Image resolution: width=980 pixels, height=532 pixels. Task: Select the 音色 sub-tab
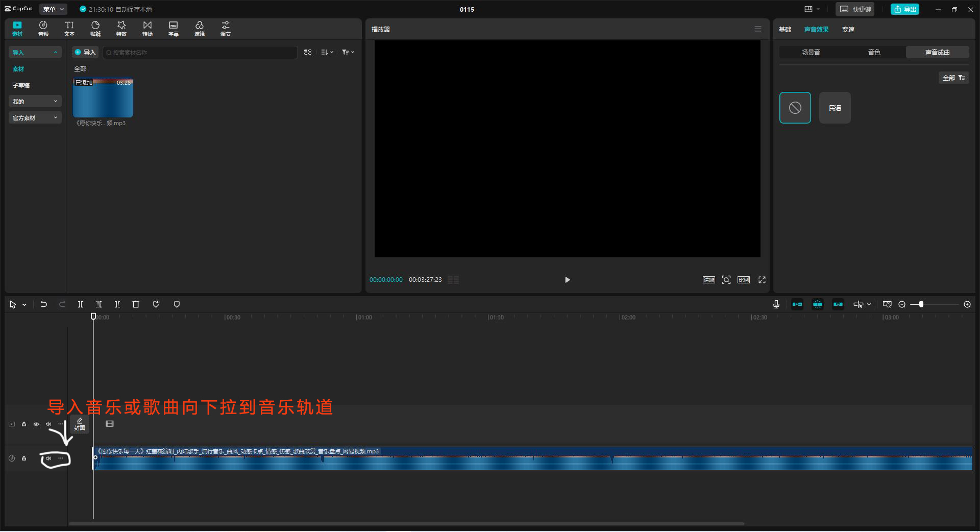point(874,52)
